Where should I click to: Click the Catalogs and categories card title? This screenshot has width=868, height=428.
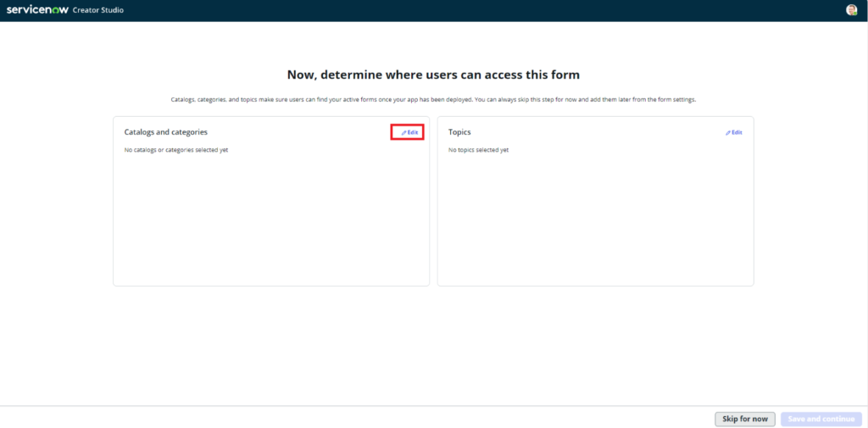pyautogui.click(x=165, y=132)
